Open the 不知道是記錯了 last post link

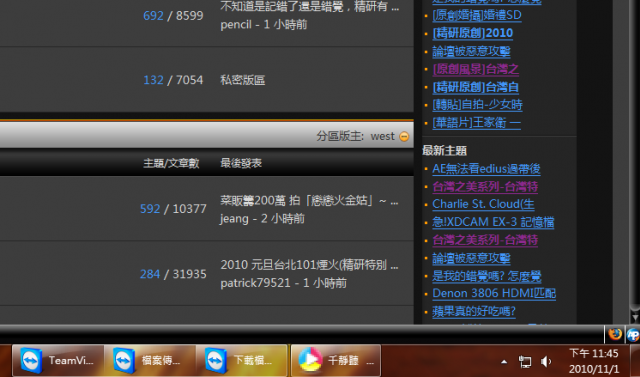[309, 7]
